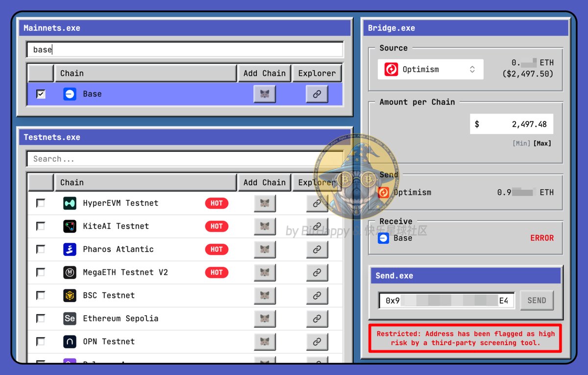Add Pharos Atlantic via MetaMask icon

point(265,249)
